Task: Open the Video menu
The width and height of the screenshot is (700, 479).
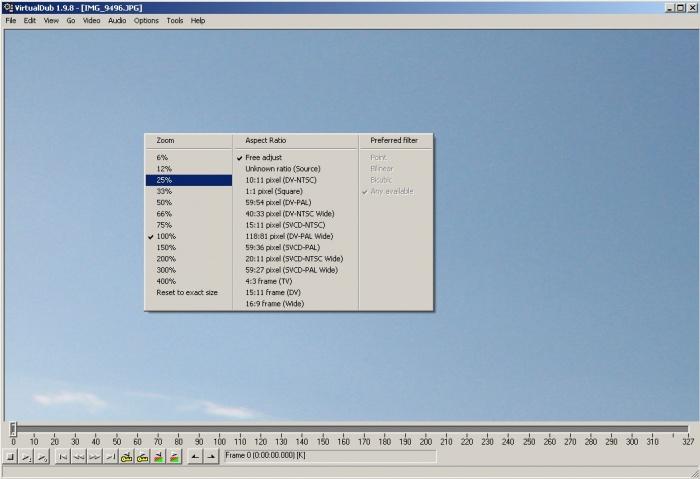Action: 91,20
